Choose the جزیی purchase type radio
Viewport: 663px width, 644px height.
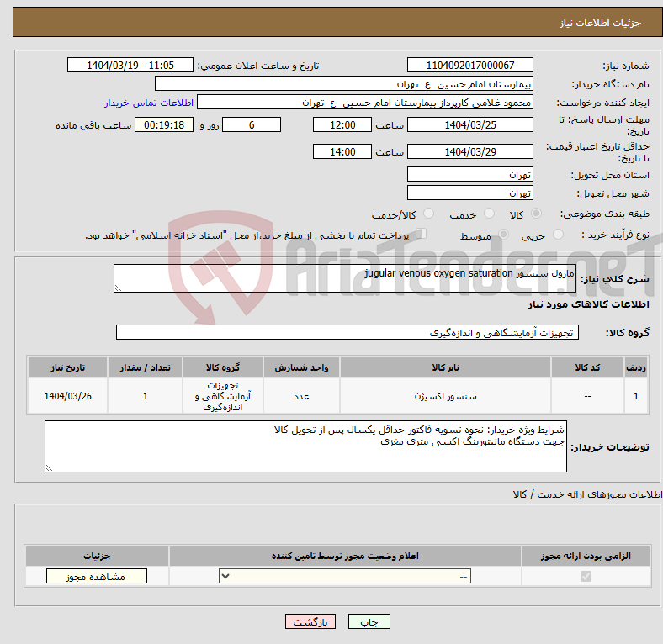(558, 234)
